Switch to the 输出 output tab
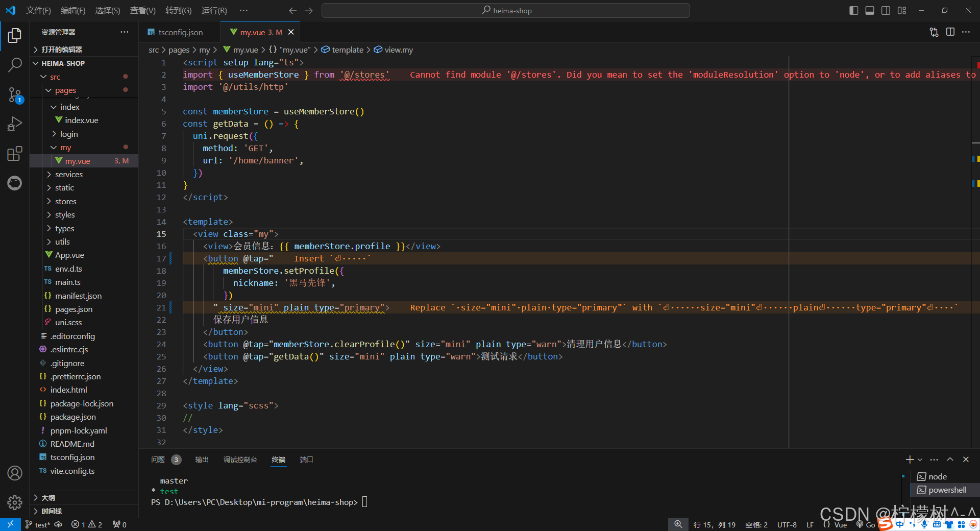The height and width of the screenshot is (531, 980). click(x=202, y=460)
